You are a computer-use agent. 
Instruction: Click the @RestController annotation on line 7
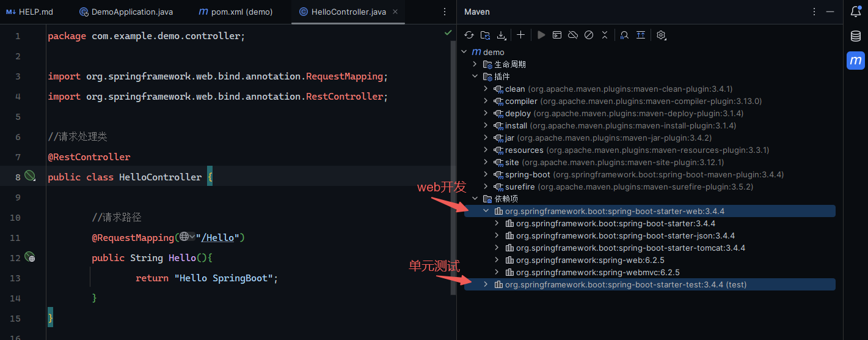[89, 157]
